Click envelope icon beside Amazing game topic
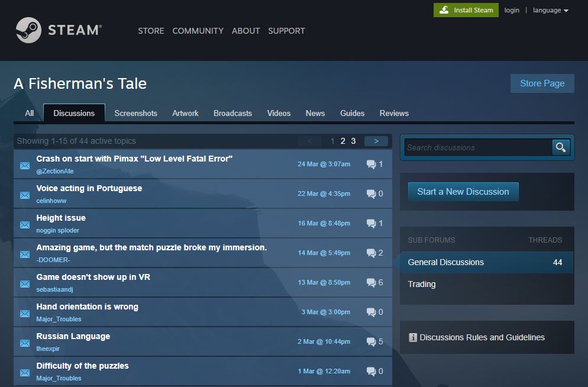588x387 pixels. pos(25,254)
